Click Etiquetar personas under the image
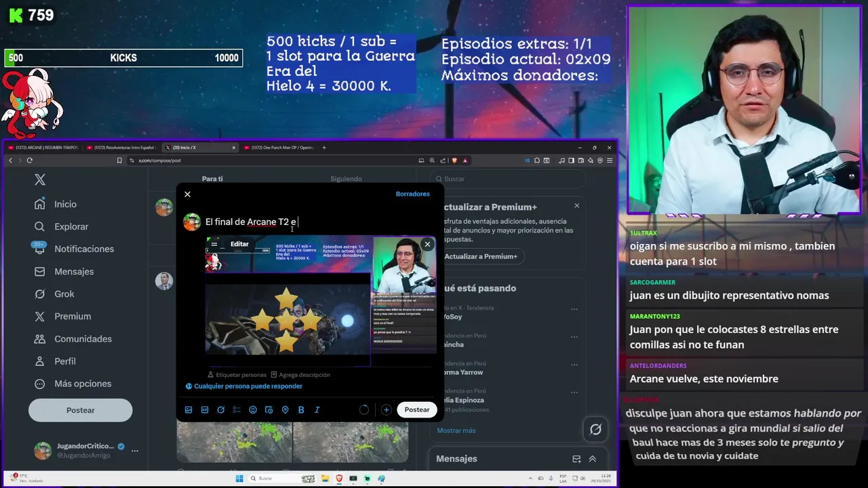 click(x=237, y=375)
